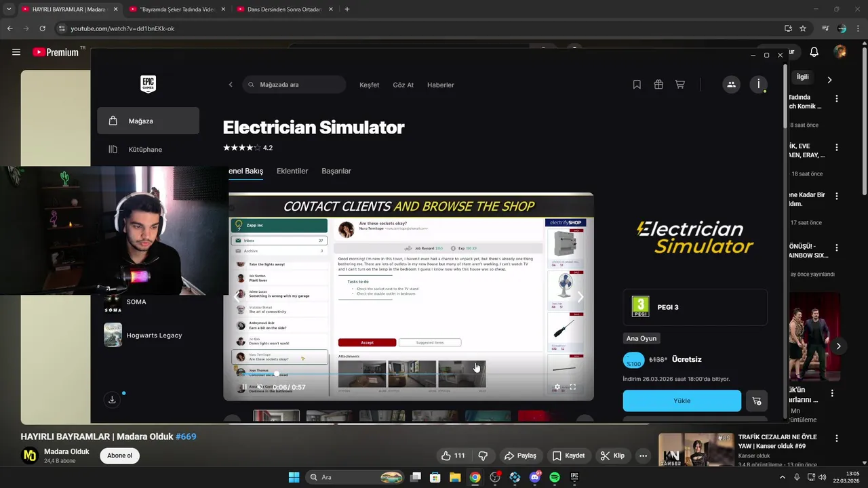Show previous trailer slide with left arrow

[237, 297]
